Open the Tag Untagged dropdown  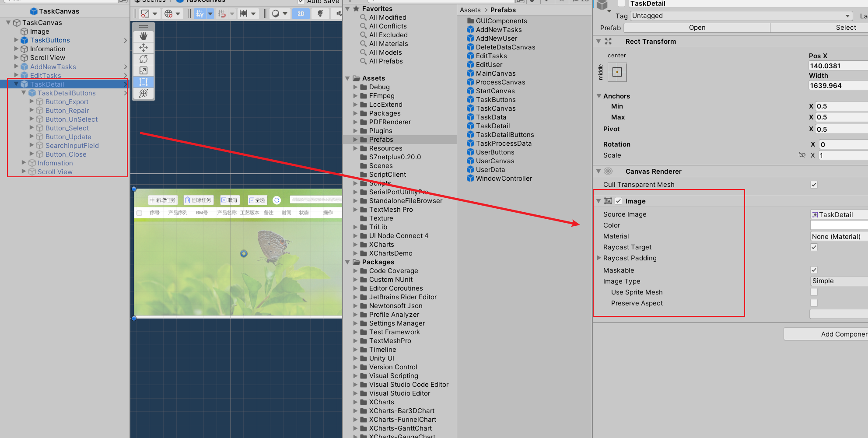(742, 16)
